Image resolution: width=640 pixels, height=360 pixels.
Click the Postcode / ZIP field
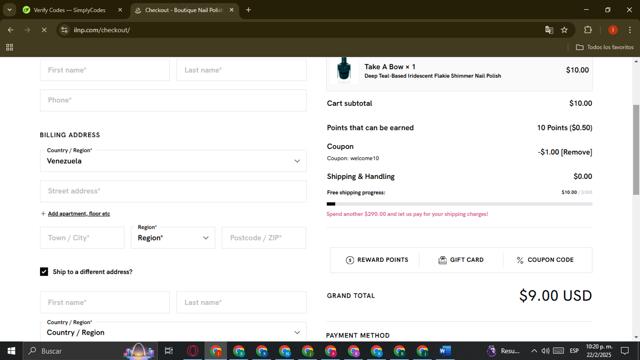(x=264, y=238)
